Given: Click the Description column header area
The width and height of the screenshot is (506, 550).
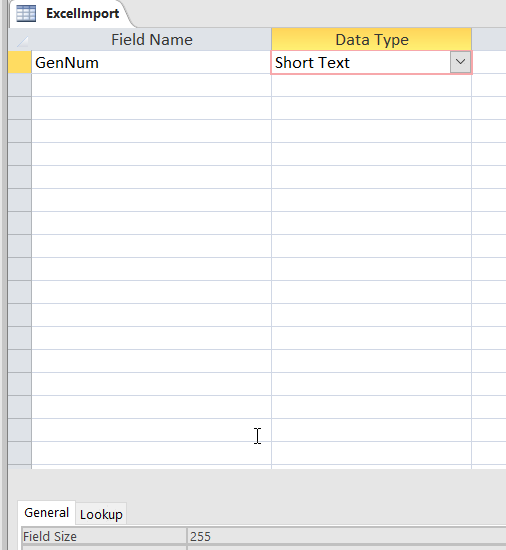Looking at the screenshot, I should (489, 39).
